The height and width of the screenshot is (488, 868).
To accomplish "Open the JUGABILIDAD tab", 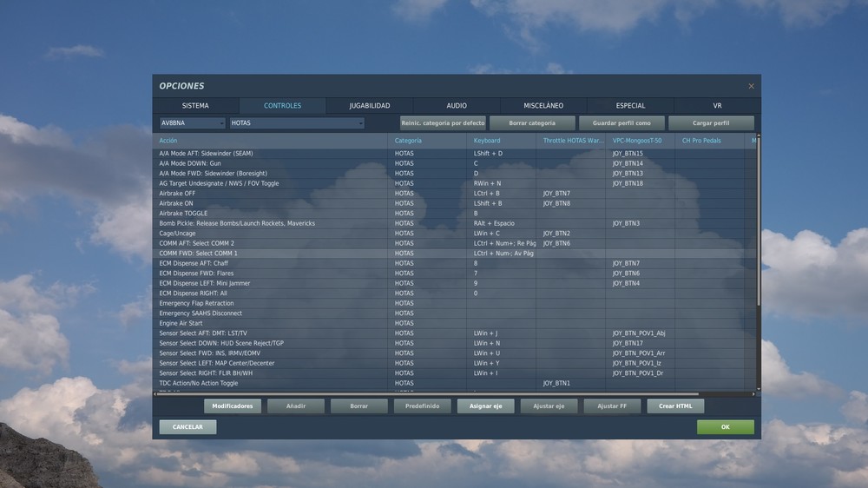I will coord(369,105).
